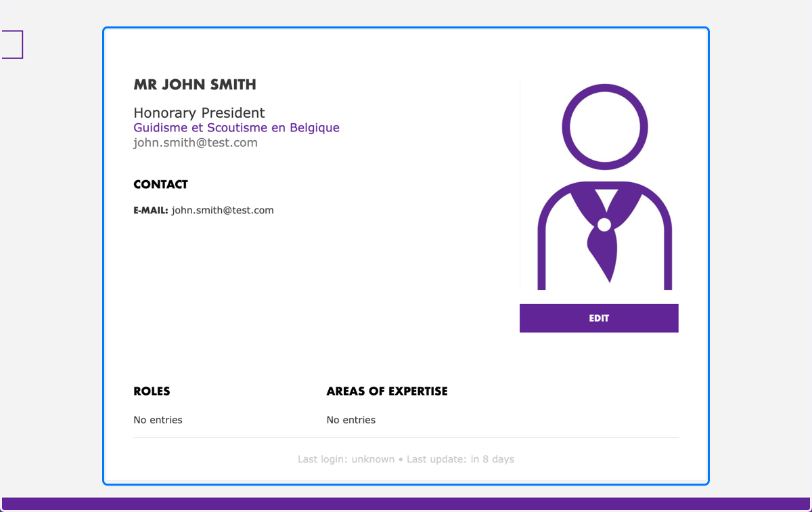Click the grey john.smith@test.com under organisation
This screenshot has width=812, height=512.
coord(196,143)
